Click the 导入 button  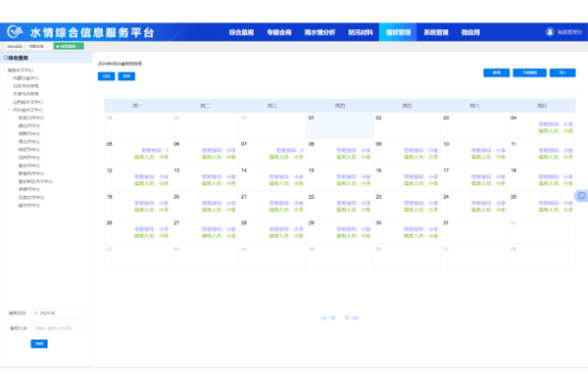coord(563,73)
